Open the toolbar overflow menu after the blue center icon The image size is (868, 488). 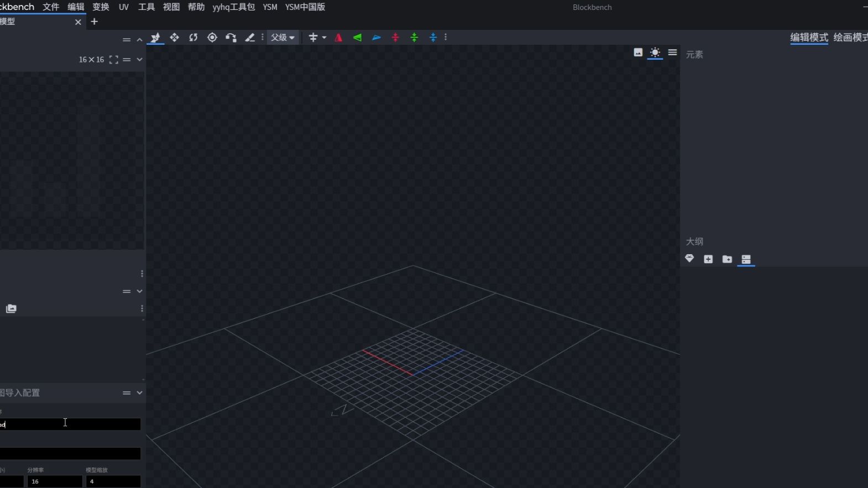(446, 38)
